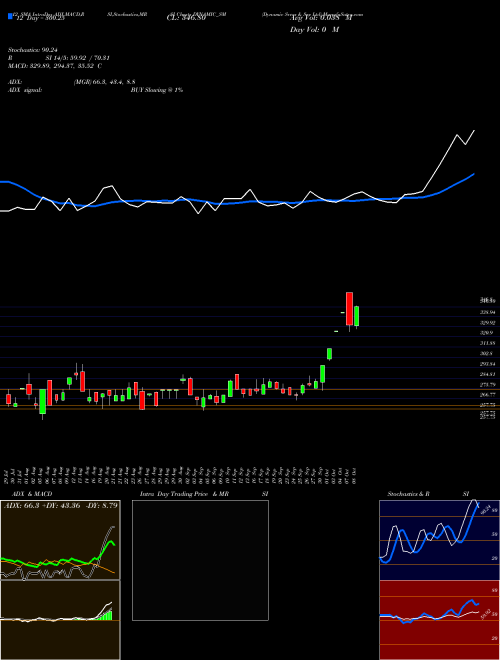
Task: Click the RSI 14/5 values text
Action: coord(78,58)
